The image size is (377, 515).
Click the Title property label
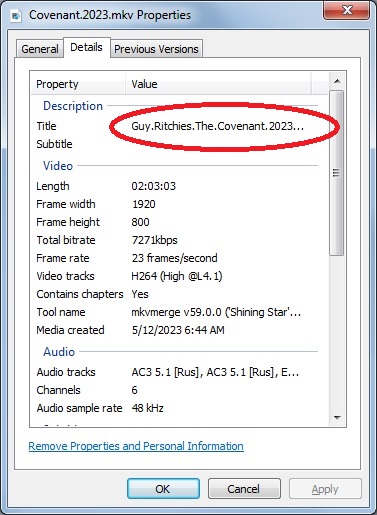46,126
